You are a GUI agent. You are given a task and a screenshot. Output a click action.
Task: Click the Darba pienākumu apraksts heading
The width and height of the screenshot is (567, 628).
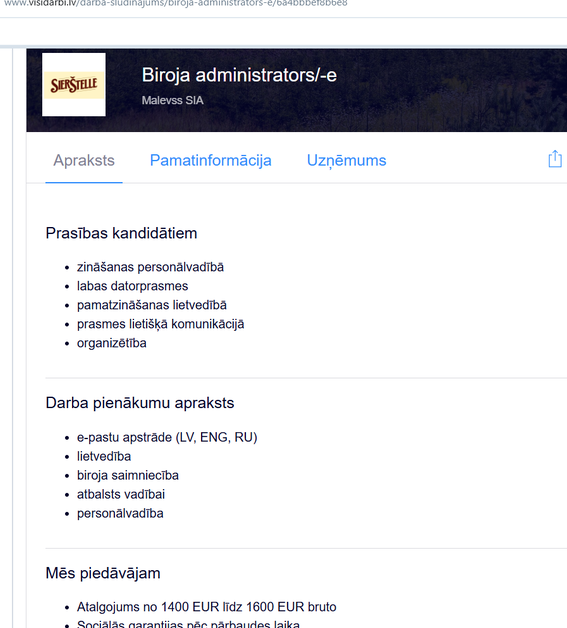(140, 403)
